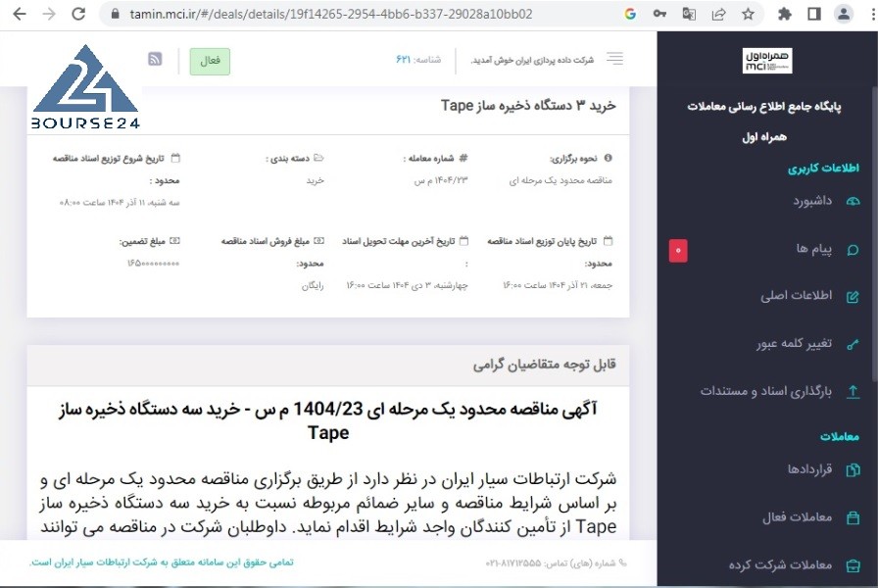Click the upload arrow icon in sidebar
Viewport: 878px width, 588px height.
pos(853,392)
